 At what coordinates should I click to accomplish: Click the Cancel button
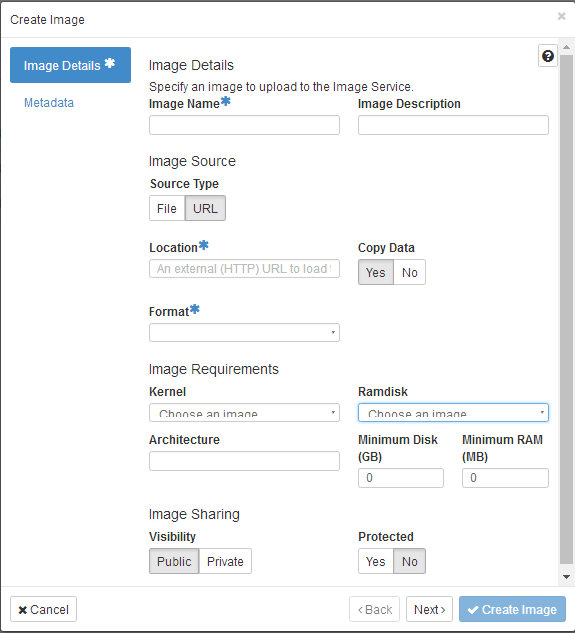coord(43,609)
